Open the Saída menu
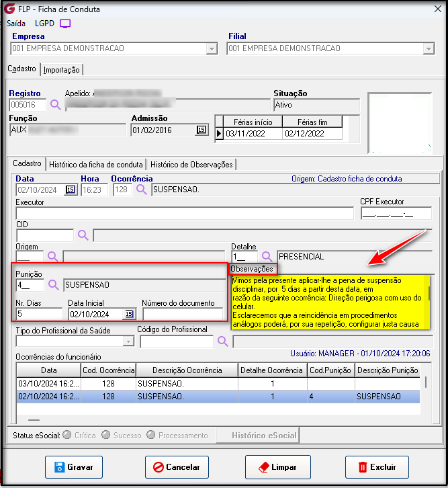The image size is (448, 488). [16, 24]
